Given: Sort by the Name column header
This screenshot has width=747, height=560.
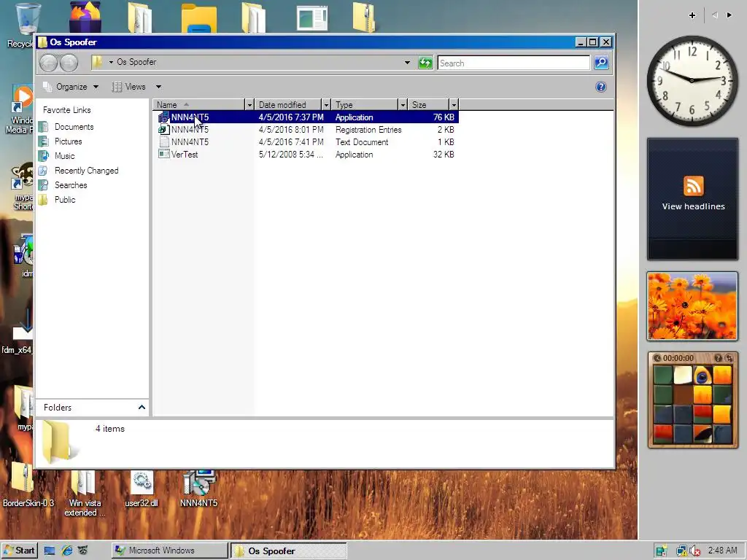Looking at the screenshot, I should click(199, 105).
